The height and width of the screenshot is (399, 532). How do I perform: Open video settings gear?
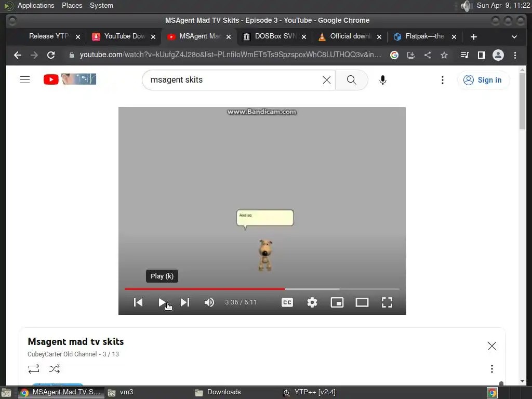point(312,302)
